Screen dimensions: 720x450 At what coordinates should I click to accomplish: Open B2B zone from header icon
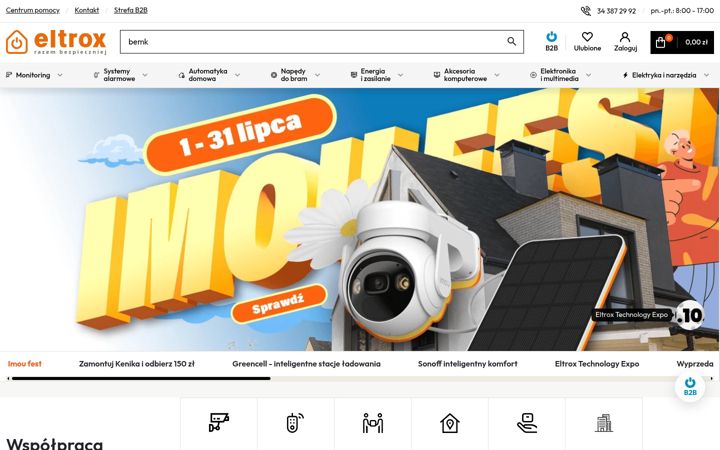coord(551,41)
